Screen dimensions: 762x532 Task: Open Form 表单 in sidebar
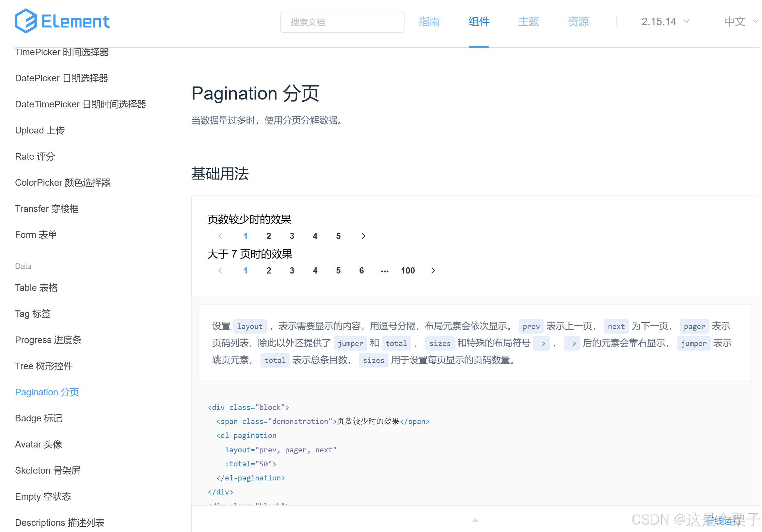[x=36, y=235]
